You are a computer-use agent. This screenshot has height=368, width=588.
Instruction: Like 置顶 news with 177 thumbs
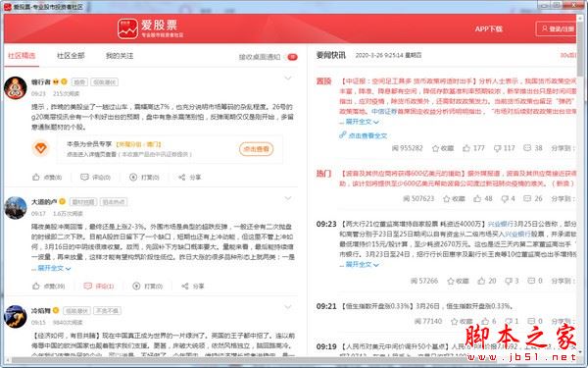(473, 148)
